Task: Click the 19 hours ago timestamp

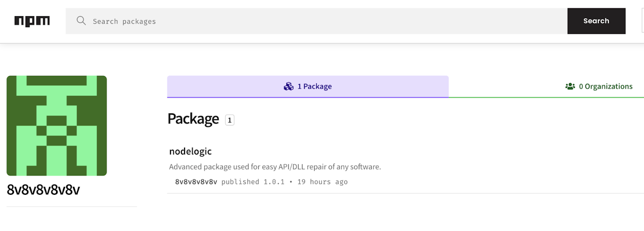Action: [322, 182]
